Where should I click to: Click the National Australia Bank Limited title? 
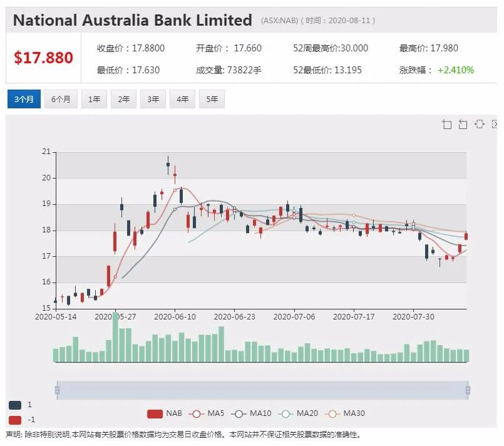point(133,20)
